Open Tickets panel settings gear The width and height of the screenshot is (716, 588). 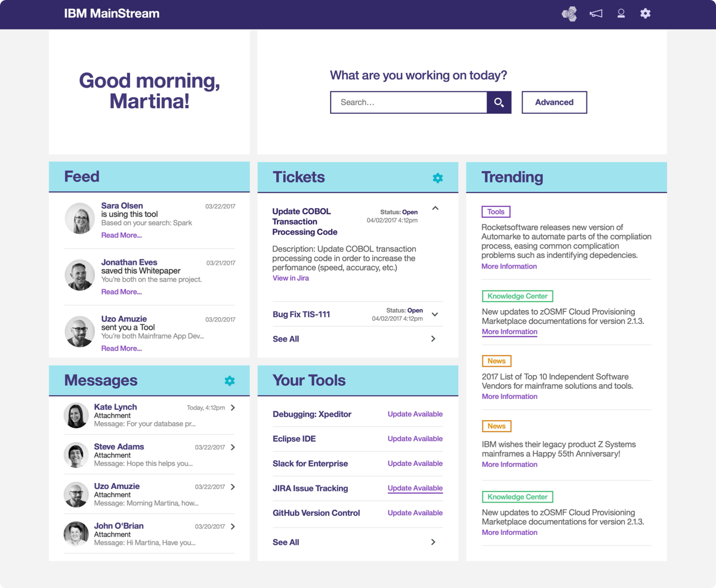pos(437,178)
